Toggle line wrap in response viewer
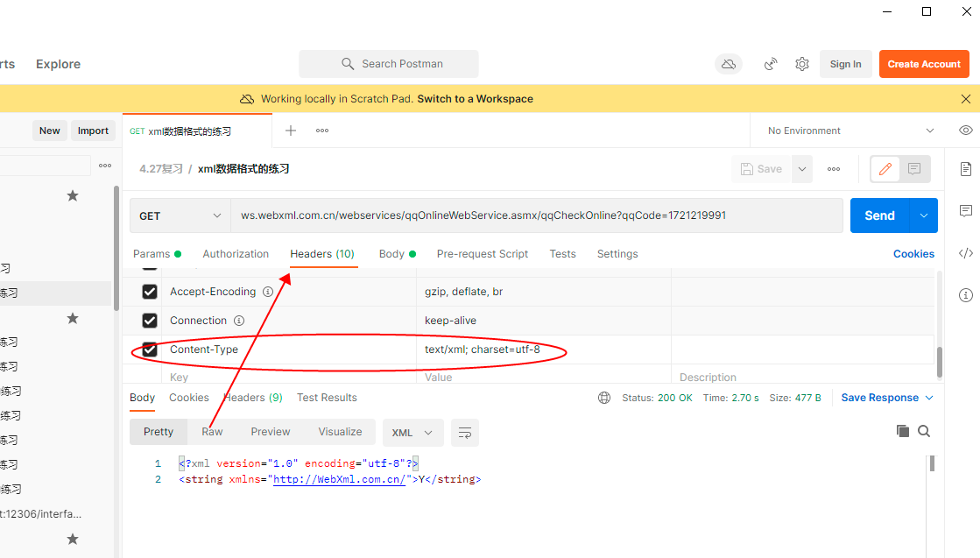This screenshot has height=558, width=980. coord(464,433)
